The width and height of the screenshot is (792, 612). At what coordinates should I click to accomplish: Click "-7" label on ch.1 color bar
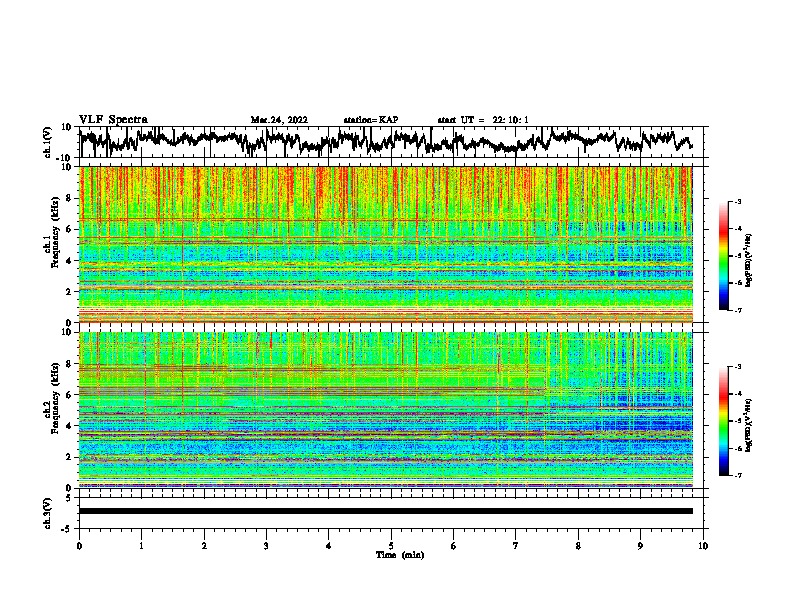[738, 311]
